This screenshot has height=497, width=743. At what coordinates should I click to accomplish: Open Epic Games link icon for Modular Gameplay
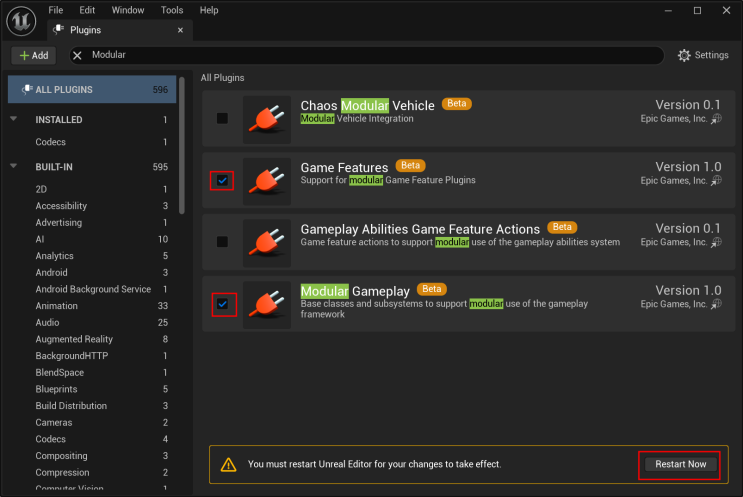coord(716,304)
